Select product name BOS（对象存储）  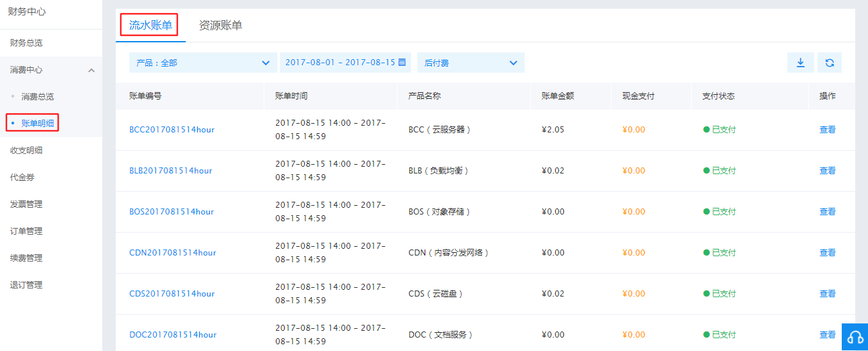pos(439,212)
